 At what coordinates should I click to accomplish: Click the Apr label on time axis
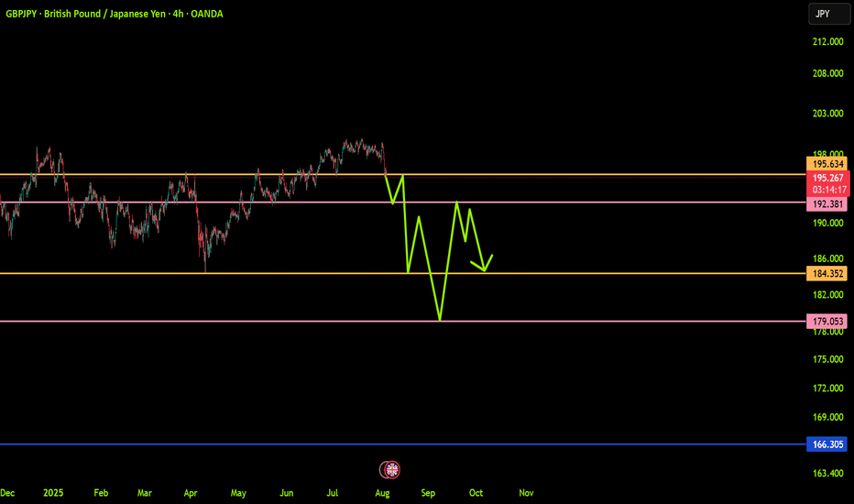(190, 493)
